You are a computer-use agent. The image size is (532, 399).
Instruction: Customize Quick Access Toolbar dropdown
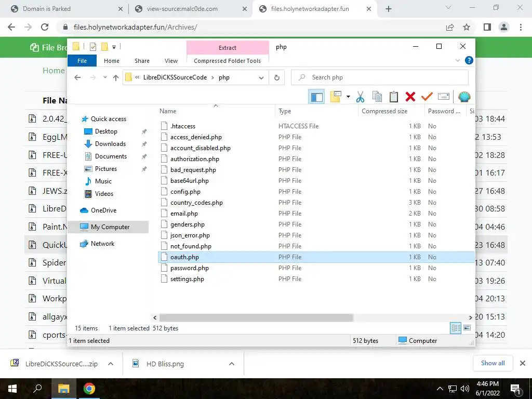(x=114, y=47)
